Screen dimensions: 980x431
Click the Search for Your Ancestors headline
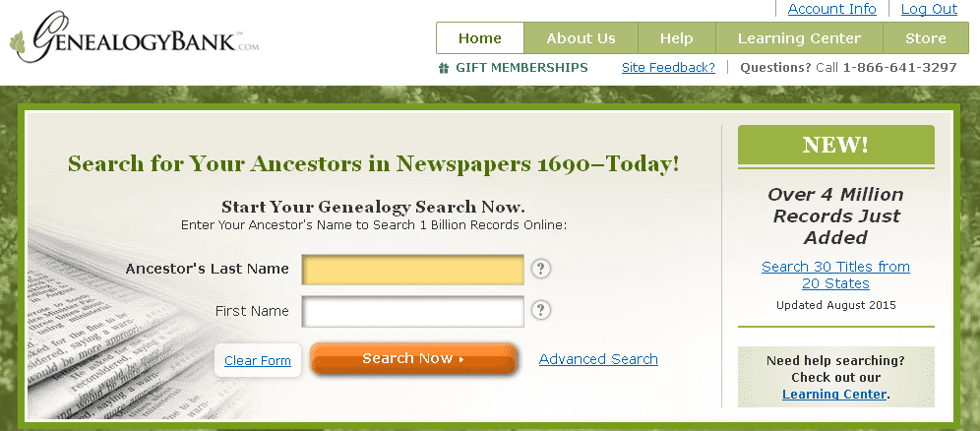373,163
